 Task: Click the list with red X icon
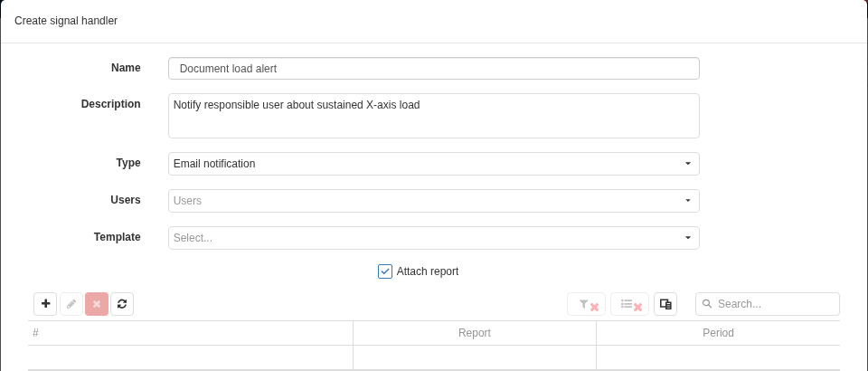630,304
